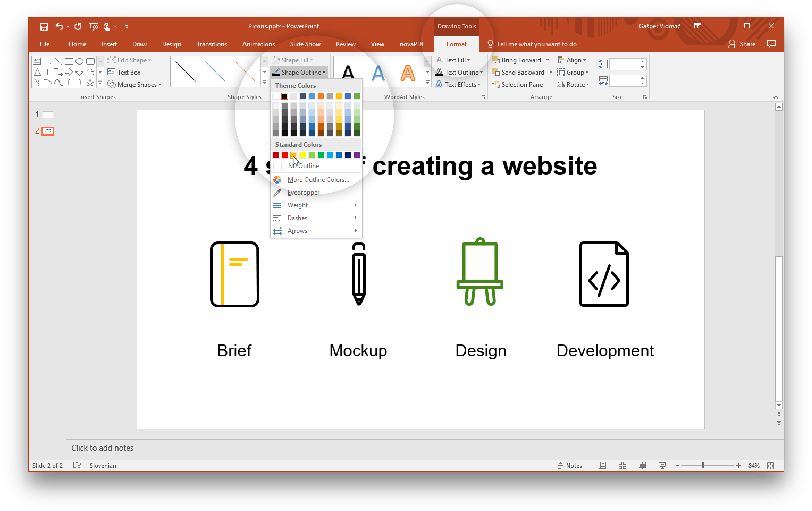Click zoom out minus button
Image resolution: width=812 pixels, height=511 pixels.
pos(677,465)
